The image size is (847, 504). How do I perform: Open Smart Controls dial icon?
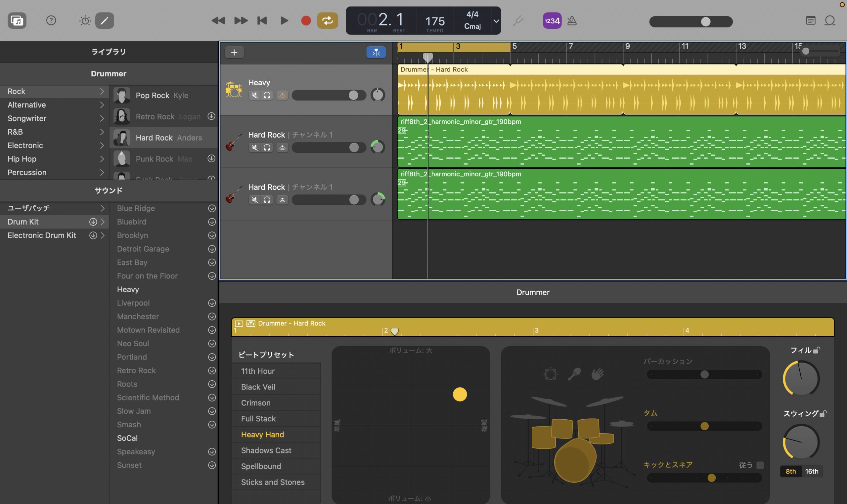(x=85, y=21)
